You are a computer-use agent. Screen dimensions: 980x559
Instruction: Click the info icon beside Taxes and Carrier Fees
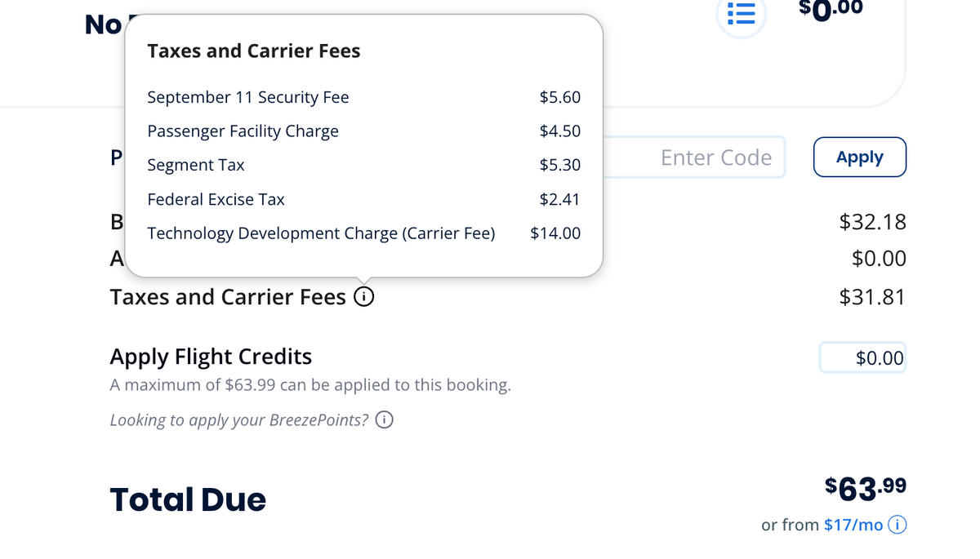pyautogui.click(x=364, y=296)
